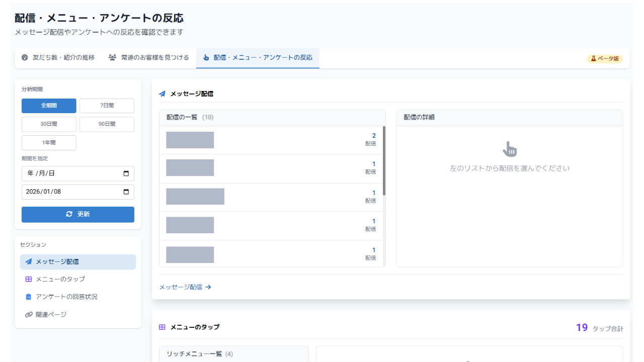
Task: Click the refresh icon on 更新 button
Action: (69, 214)
